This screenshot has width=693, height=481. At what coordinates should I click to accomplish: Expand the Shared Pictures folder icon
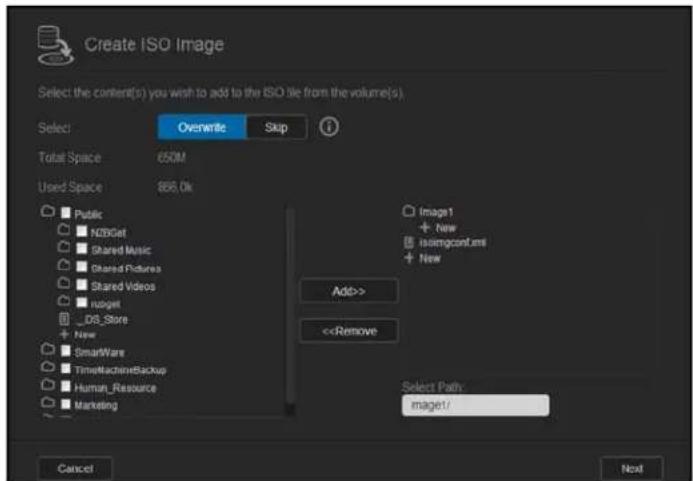pyautogui.click(x=64, y=265)
